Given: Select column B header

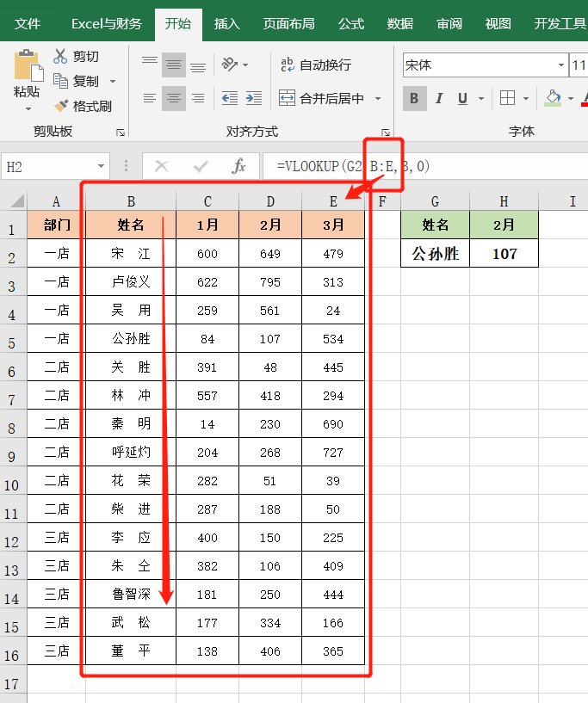Looking at the screenshot, I should 131,201.
